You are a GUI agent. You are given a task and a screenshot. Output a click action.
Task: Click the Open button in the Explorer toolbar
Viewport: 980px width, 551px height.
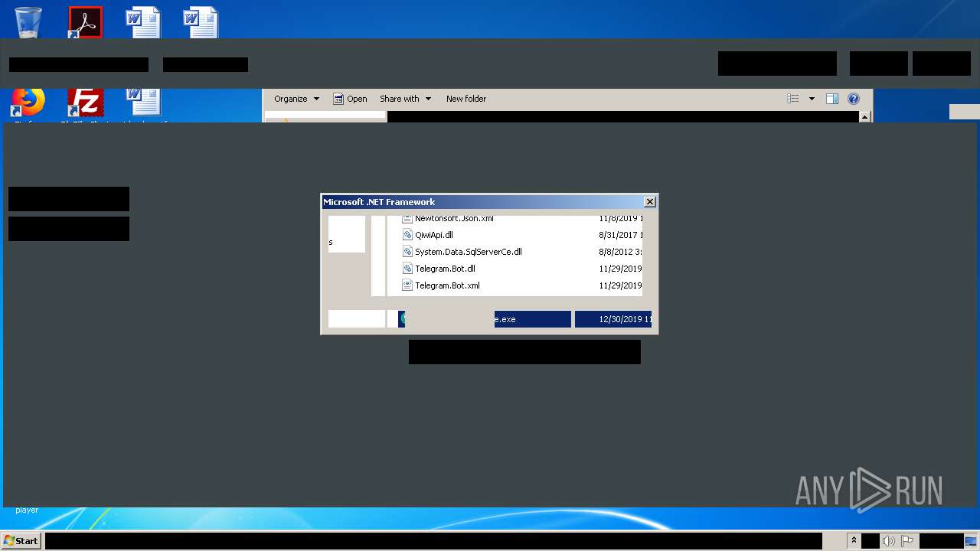click(x=350, y=99)
